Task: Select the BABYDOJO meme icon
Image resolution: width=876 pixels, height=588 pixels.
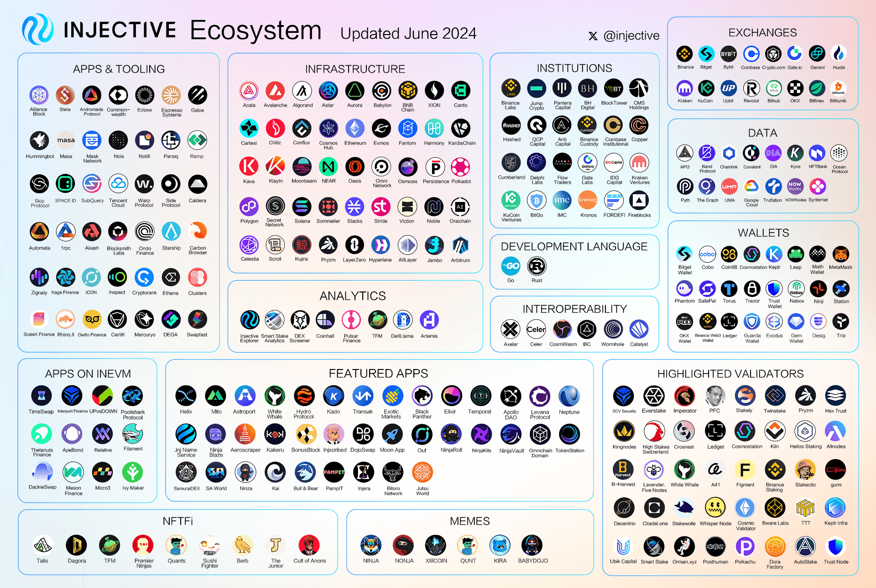Action: (x=532, y=545)
